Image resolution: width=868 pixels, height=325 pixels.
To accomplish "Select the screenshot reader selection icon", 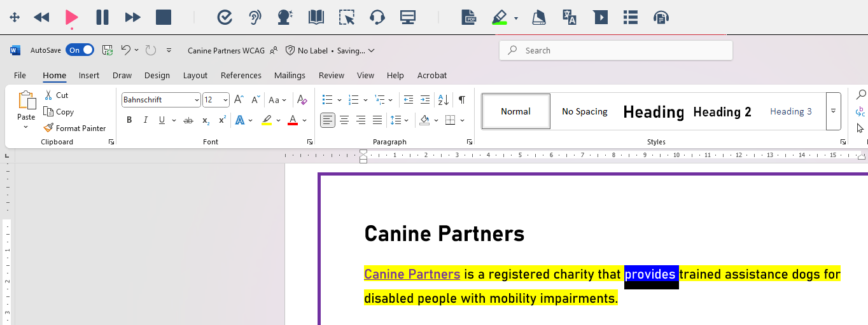I will coord(347,17).
